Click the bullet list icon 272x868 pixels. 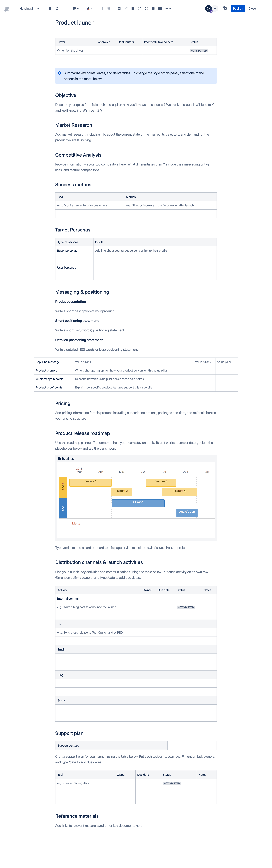tap(102, 8)
